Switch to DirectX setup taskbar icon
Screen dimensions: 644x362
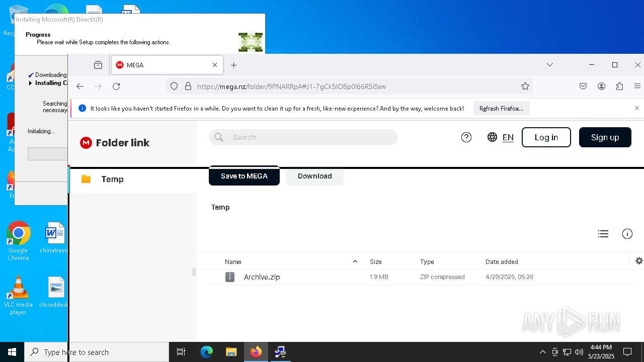tap(281, 352)
